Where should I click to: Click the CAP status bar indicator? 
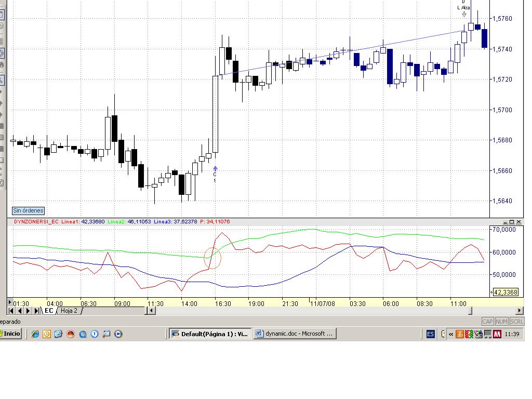click(487, 322)
